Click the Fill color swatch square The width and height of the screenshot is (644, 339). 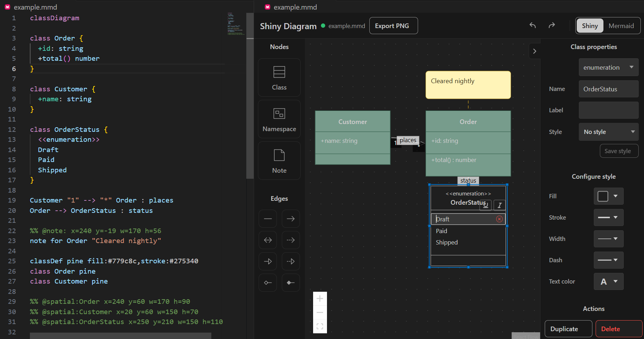pos(603,196)
